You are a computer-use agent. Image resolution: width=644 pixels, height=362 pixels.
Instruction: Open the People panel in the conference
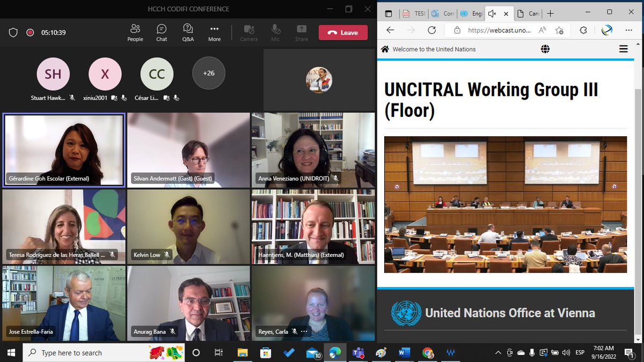[135, 32]
